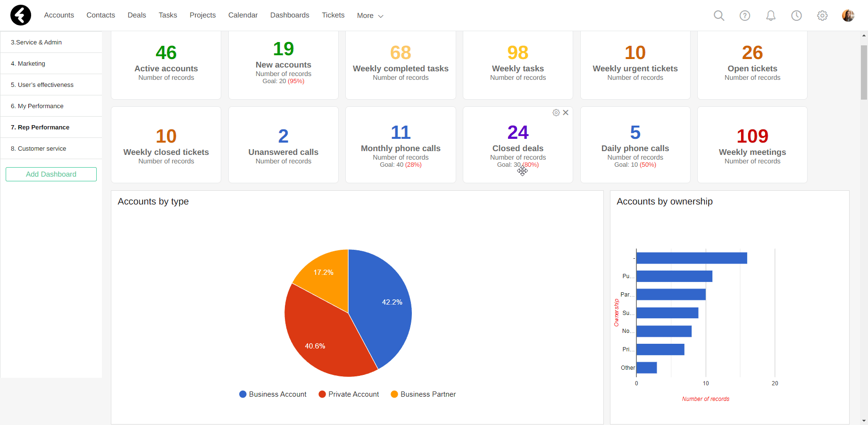Open the settings gear in top bar

(822, 16)
